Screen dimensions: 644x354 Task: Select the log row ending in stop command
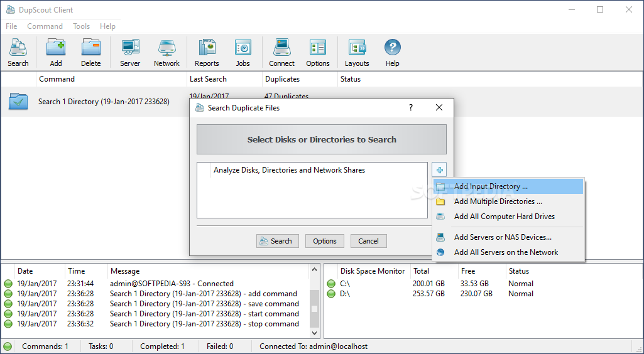coord(156,324)
